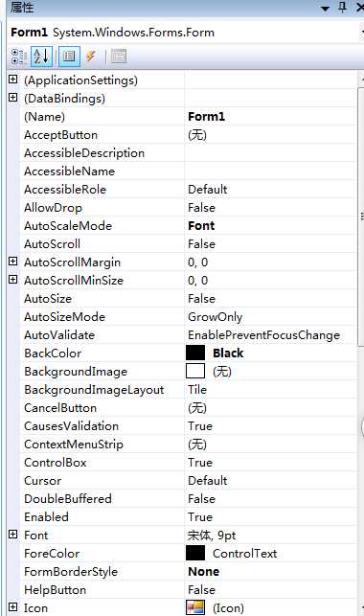The width and height of the screenshot is (364, 616).
Task: Edit the (Name) Form1 value field
Action: [x=271, y=117]
